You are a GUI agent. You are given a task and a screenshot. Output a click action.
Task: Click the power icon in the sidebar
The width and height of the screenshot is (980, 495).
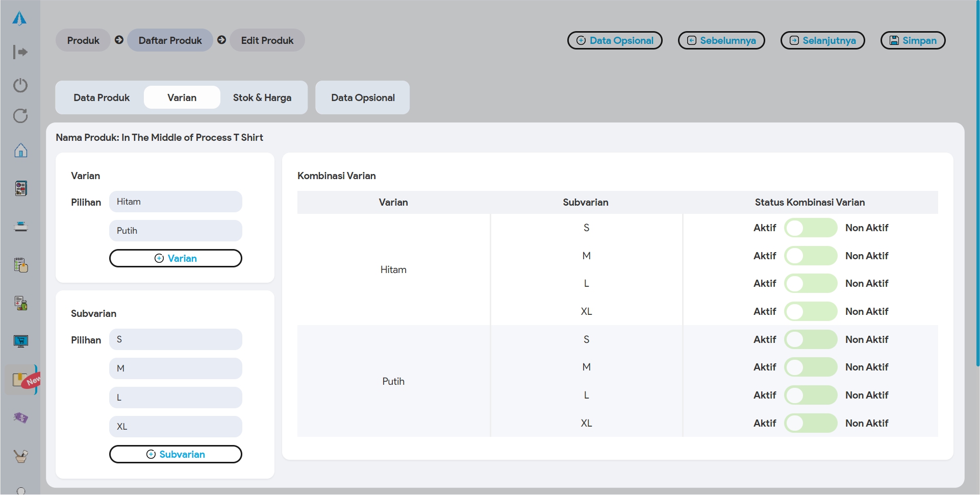[20, 85]
